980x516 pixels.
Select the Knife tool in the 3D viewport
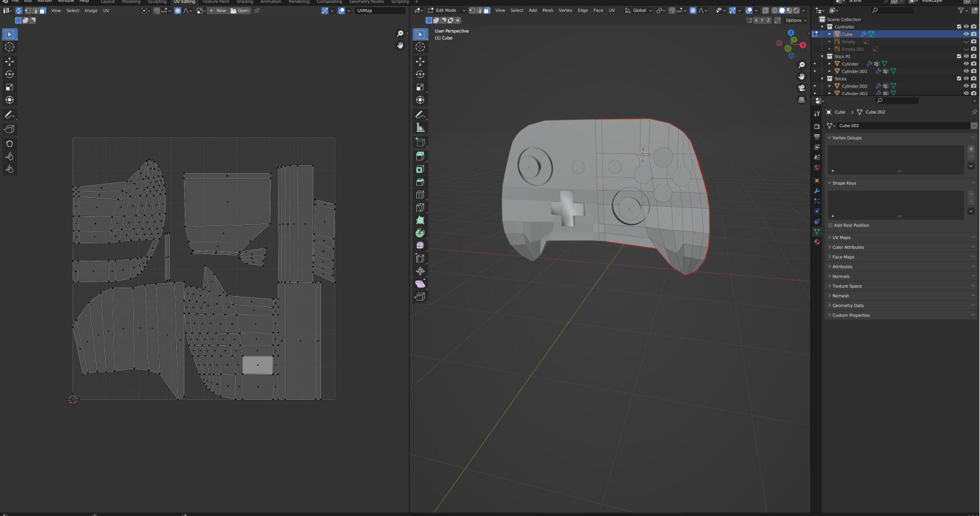[420, 207]
